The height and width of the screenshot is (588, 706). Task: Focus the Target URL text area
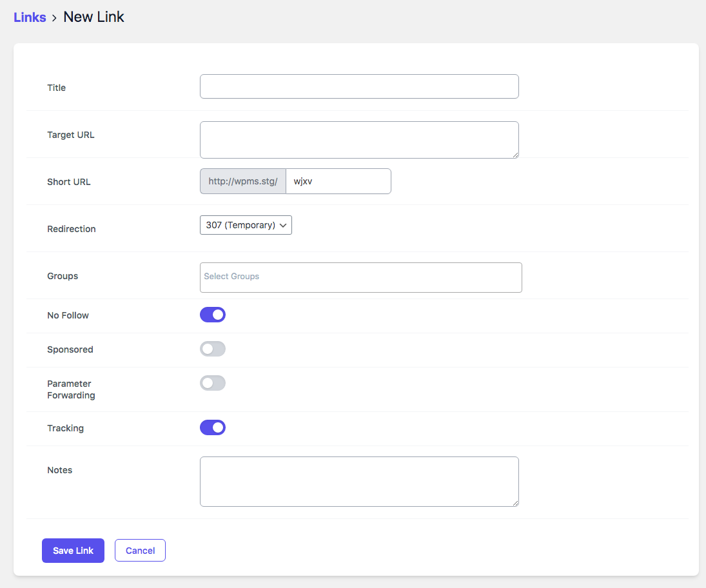point(359,139)
